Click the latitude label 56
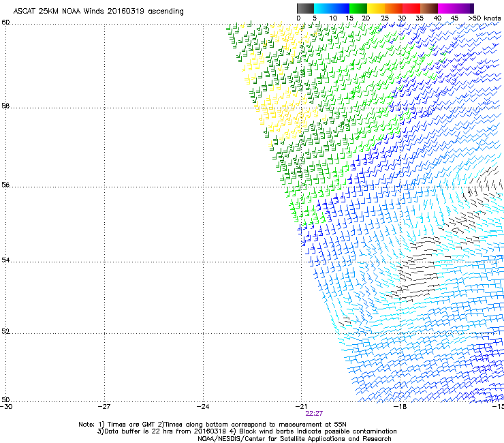 [x=5, y=185]
